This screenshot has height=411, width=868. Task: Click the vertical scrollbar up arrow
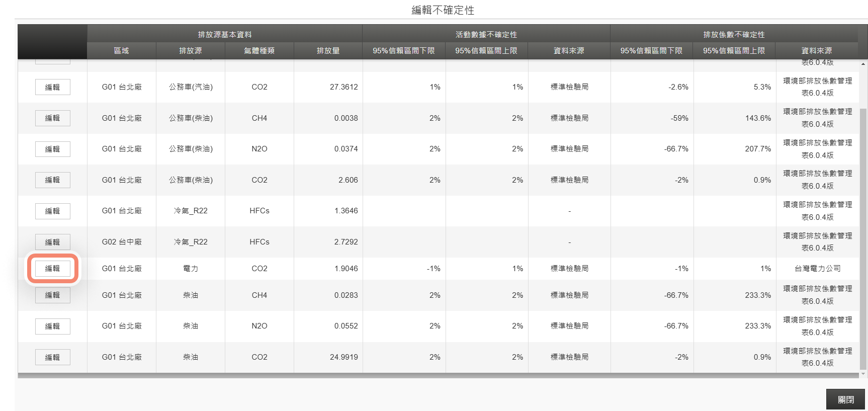click(x=863, y=64)
